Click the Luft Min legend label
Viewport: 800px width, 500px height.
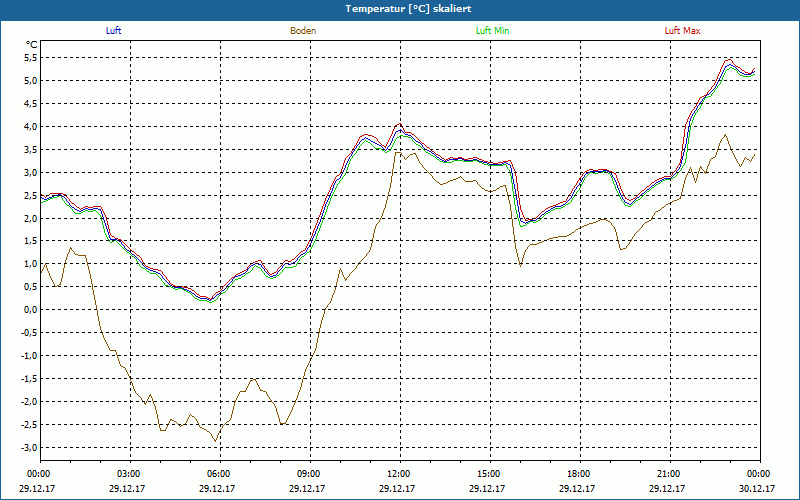tap(492, 31)
